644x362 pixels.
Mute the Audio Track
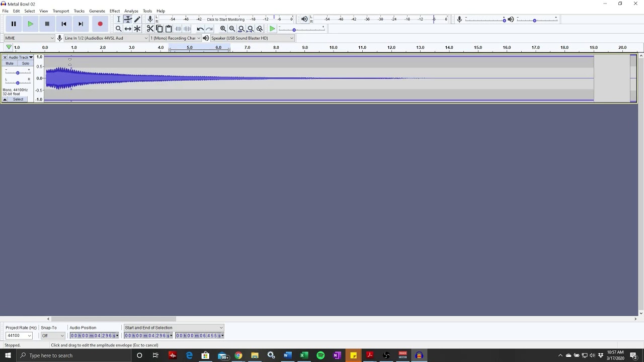coord(10,63)
